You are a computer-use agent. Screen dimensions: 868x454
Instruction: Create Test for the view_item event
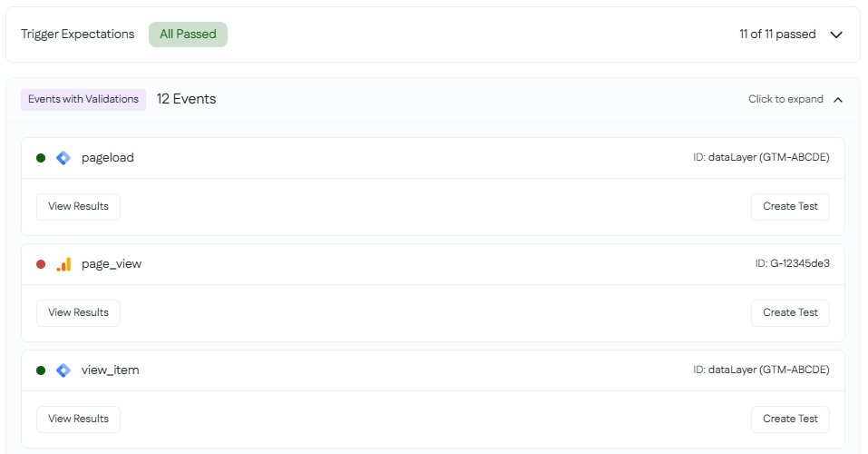(790, 419)
